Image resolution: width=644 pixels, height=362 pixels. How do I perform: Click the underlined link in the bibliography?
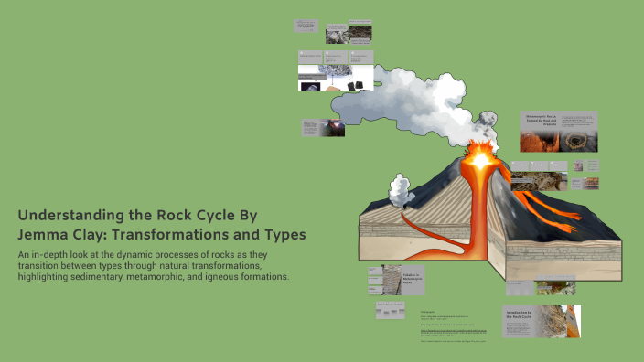(x=454, y=330)
